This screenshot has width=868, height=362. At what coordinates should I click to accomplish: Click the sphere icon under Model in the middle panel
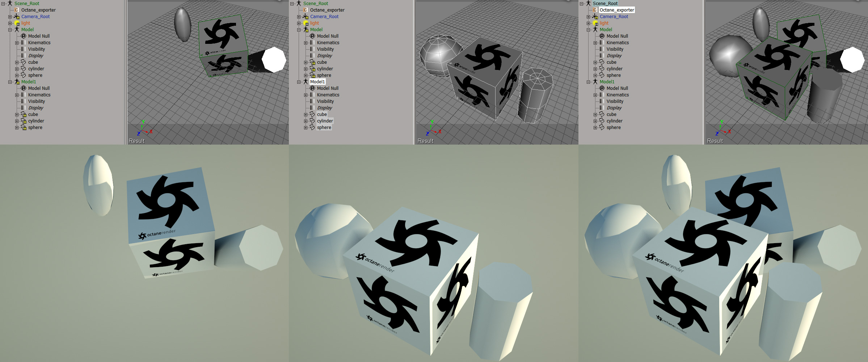[312, 75]
